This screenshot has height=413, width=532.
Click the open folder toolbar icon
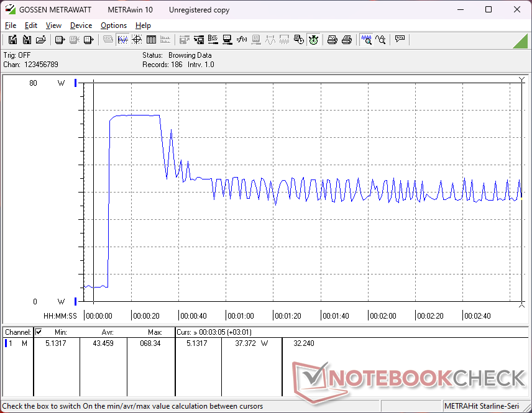40,40
